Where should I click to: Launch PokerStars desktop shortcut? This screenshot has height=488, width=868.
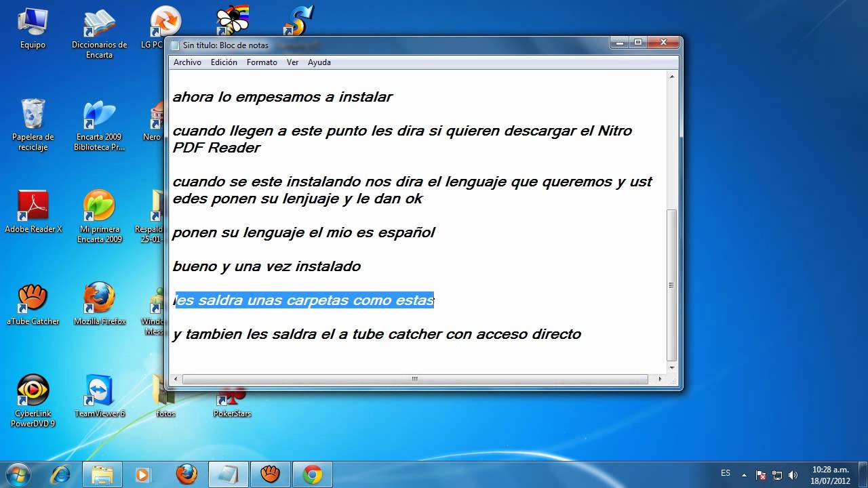point(232,403)
